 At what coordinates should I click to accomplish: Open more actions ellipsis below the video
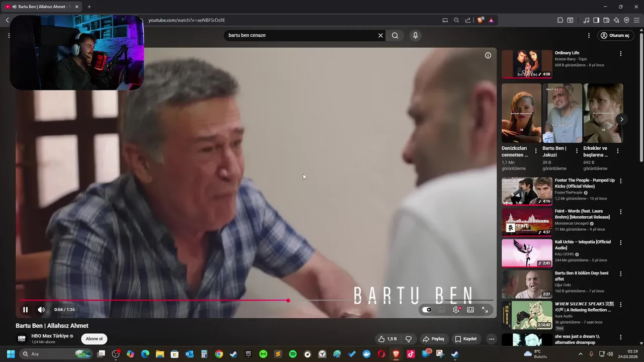pyautogui.click(x=492, y=339)
